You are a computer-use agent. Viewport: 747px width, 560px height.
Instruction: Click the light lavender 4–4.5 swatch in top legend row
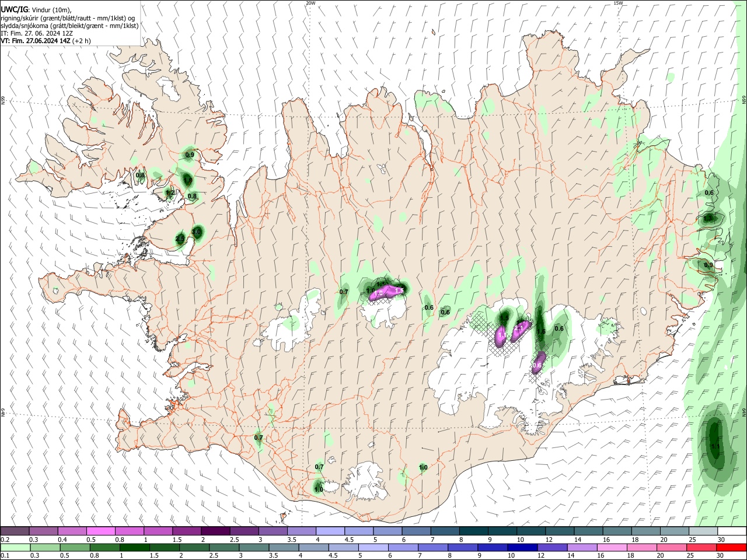pyautogui.click(x=330, y=531)
